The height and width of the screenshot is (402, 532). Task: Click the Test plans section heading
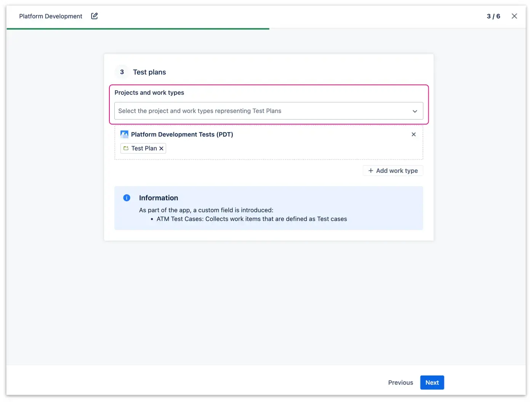point(149,72)
